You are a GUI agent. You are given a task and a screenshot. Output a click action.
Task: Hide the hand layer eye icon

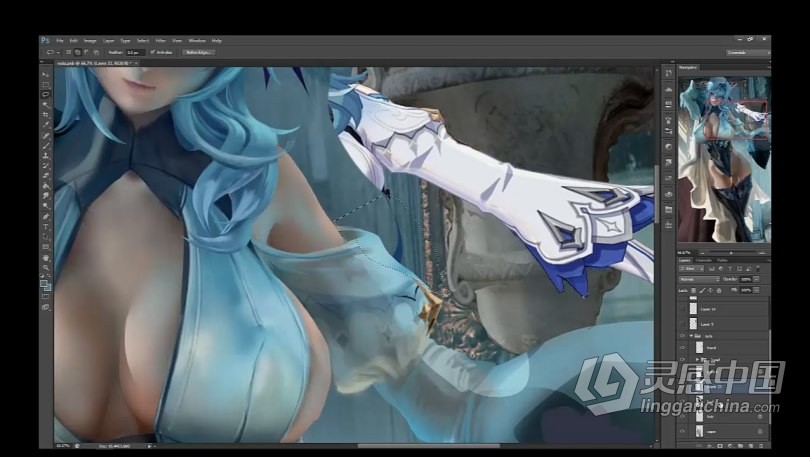[x=682, y=348]
